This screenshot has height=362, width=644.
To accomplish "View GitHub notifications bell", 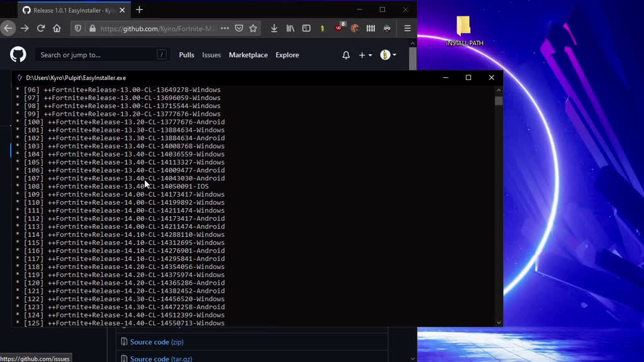I will [x=347, y=55].
